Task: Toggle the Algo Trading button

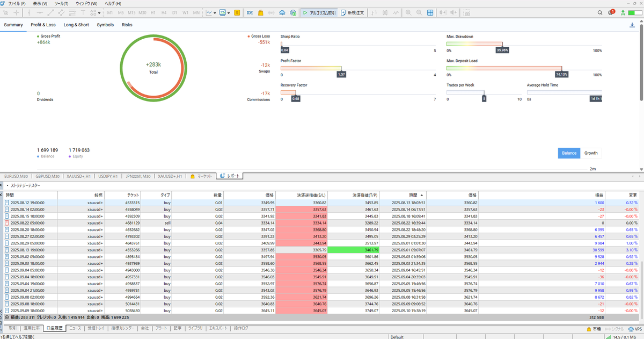Action: [x=319, y=12]
